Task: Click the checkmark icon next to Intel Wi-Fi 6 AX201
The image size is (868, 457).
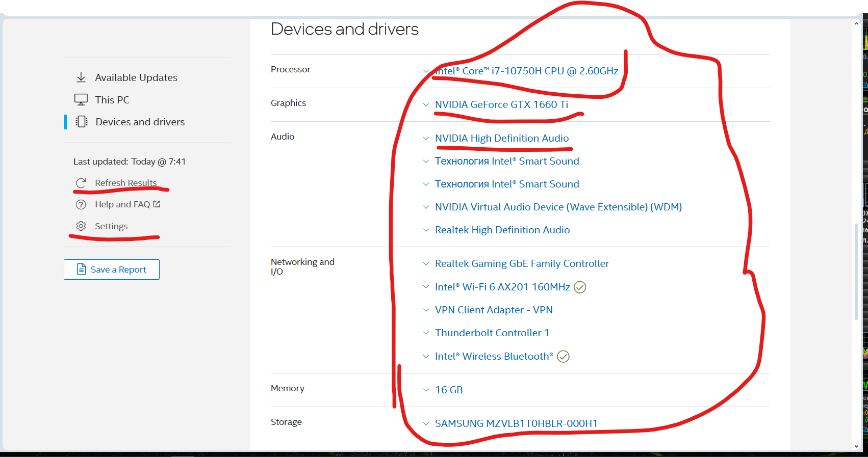Action: pos(580,287)
